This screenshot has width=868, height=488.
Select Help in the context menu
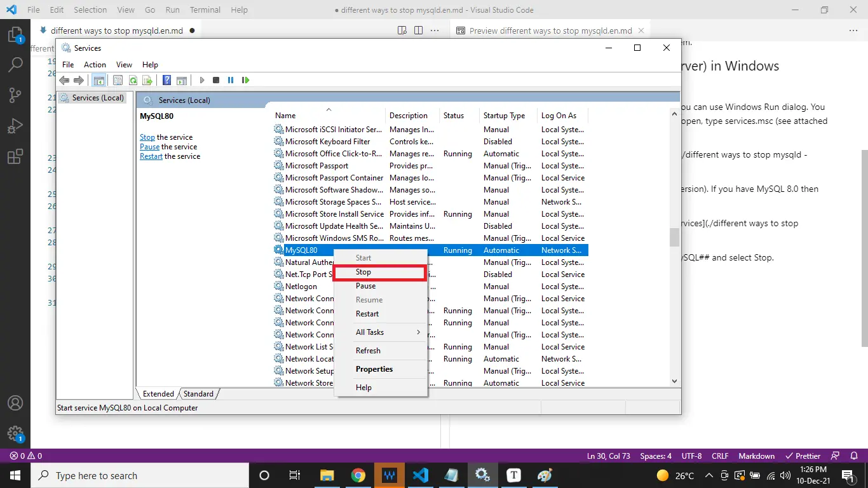380,388
